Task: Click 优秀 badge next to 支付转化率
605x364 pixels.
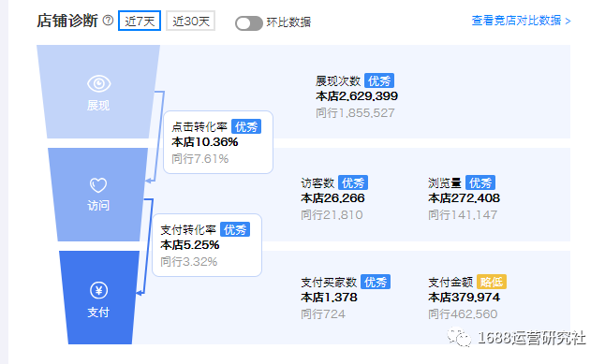Action: coord(235,230)
